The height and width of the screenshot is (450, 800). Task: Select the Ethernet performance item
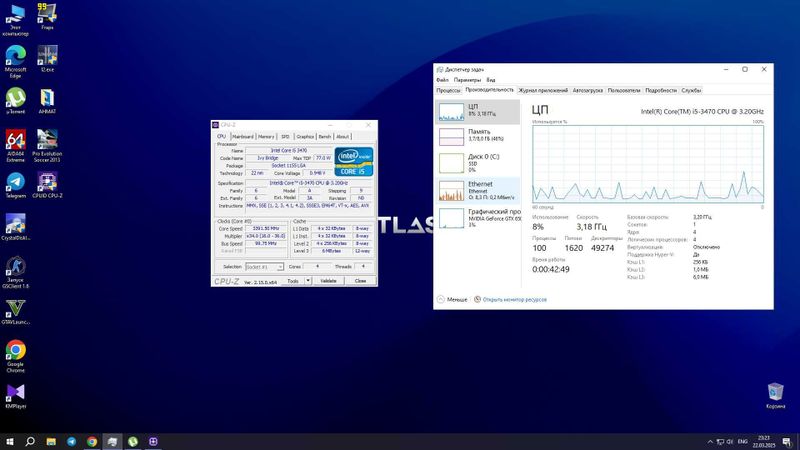pyautogui.click(x=478, y=190)
